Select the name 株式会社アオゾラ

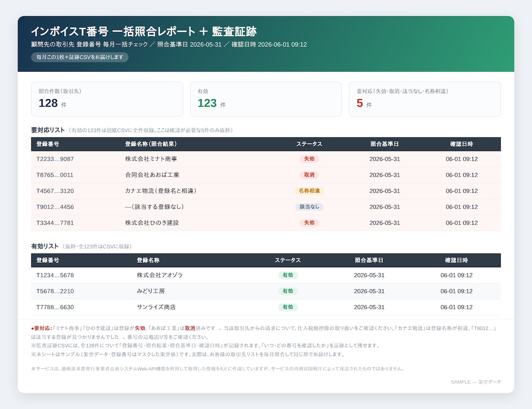160,275
